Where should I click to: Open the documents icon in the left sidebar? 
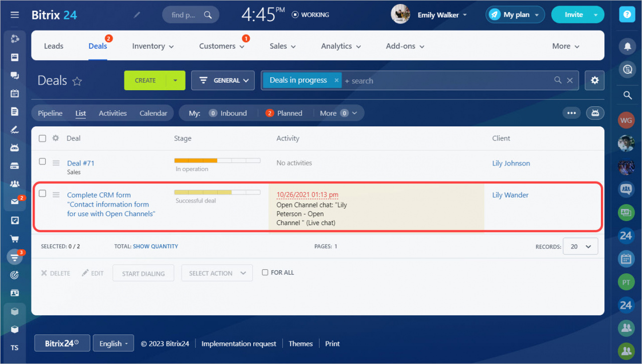click(15, 111)
